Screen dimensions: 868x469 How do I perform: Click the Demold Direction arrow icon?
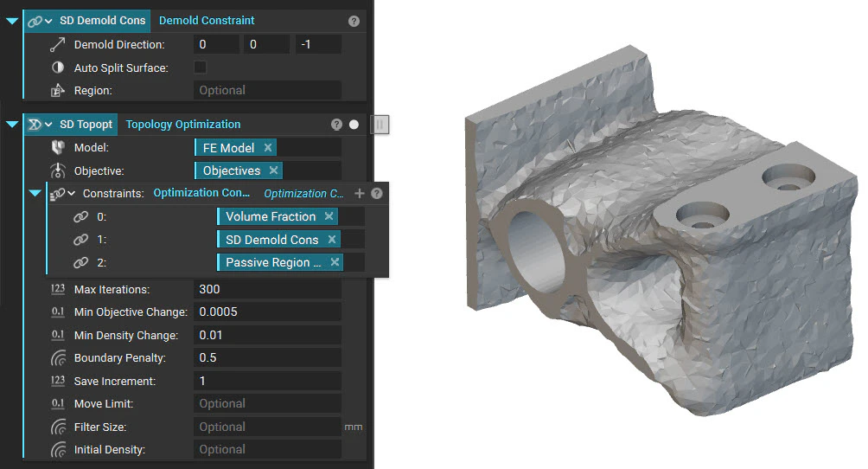58,44
